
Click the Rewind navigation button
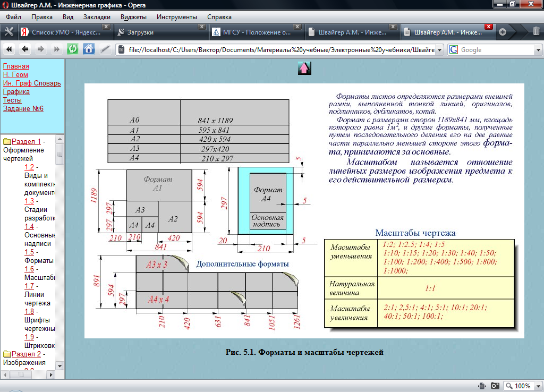(10, 49)
